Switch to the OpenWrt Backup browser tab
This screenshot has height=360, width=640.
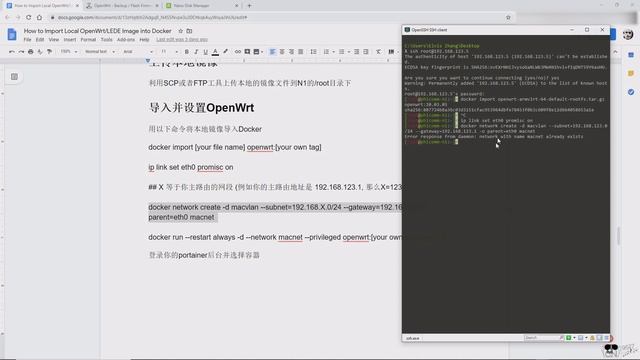(122, 6)
